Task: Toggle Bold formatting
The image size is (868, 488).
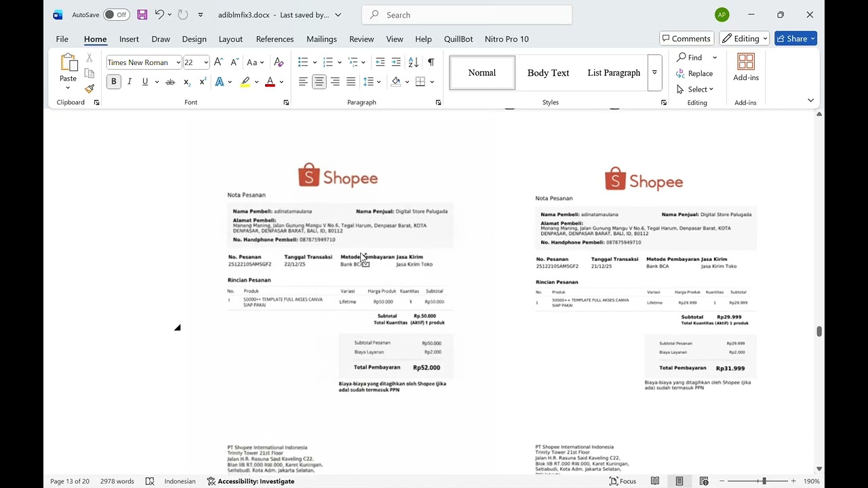Action: [x=113, y=82]
